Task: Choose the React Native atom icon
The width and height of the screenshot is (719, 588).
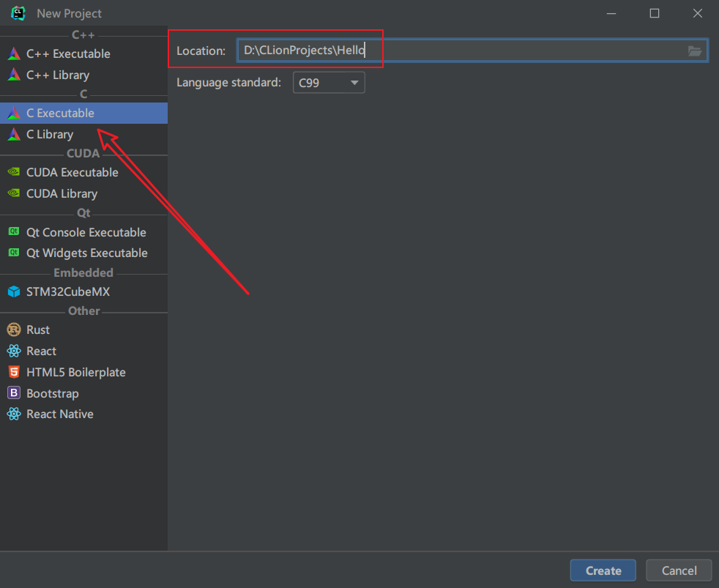Action: coord(14,414)
